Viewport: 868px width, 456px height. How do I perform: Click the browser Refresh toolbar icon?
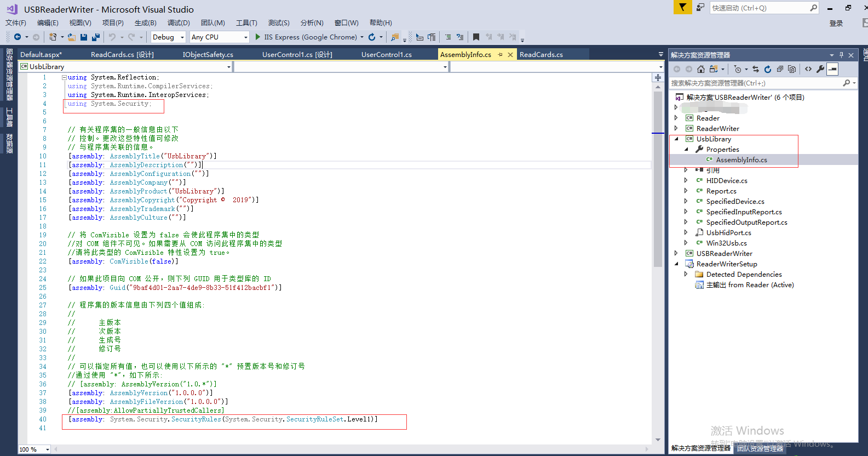372,37
